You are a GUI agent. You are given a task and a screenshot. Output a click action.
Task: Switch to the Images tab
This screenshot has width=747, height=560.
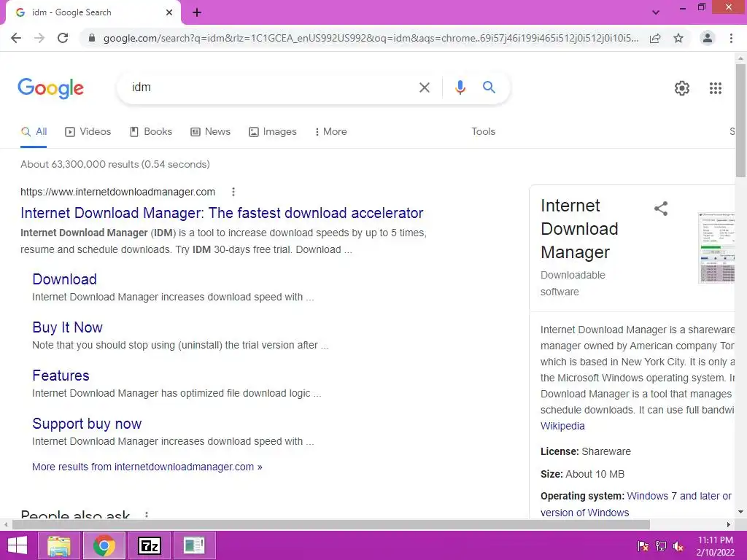(273, 131)
